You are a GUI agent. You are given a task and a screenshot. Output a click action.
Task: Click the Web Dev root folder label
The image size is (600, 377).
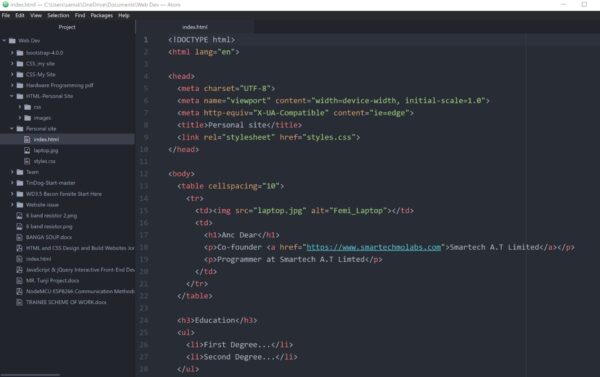[x=29, y=41]
